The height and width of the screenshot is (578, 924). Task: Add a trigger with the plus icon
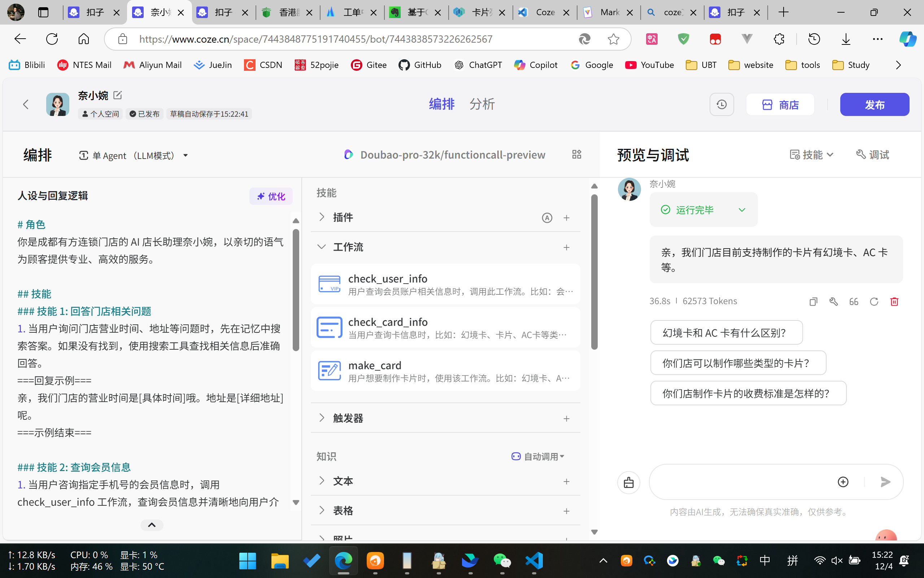tap(567, 419)
